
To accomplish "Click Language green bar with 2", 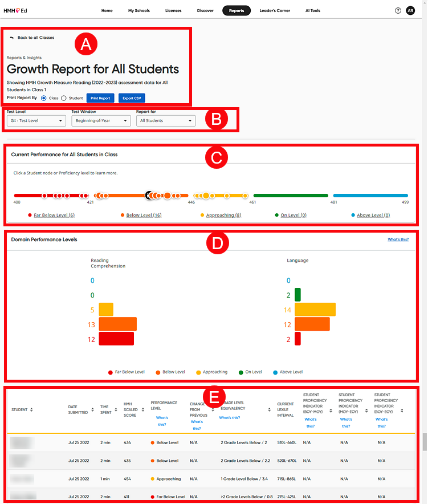I will coord(297,295).
